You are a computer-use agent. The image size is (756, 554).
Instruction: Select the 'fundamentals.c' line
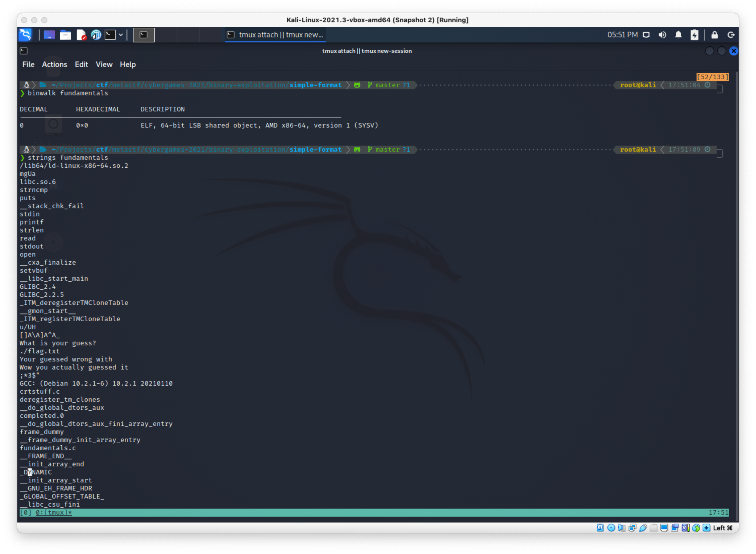point(48,448)
